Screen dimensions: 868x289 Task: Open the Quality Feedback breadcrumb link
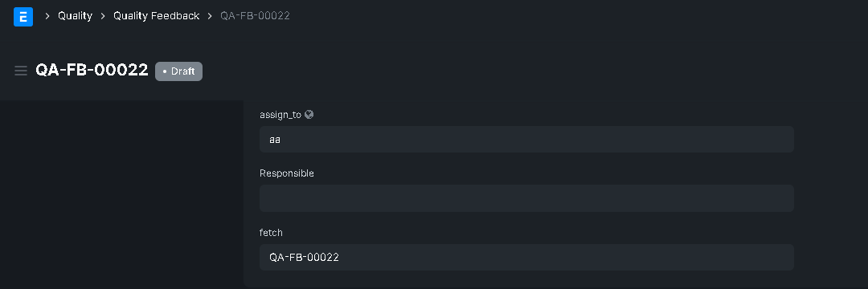click(x=156, y=16)
